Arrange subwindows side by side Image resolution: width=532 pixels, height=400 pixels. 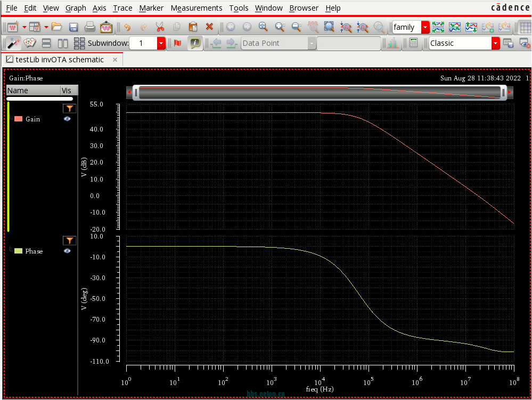tap(63, 43)
